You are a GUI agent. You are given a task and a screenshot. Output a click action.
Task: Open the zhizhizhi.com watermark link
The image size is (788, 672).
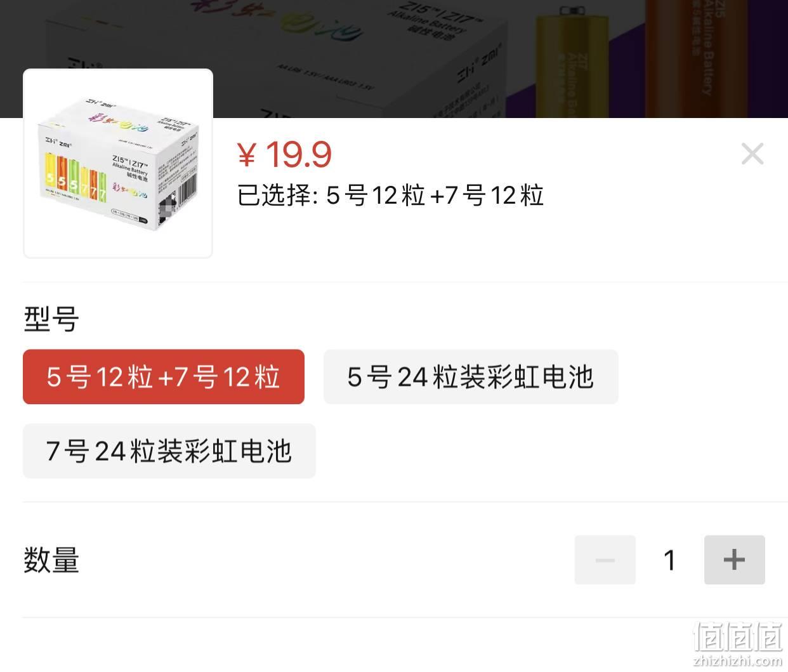(x=737, y=661)
